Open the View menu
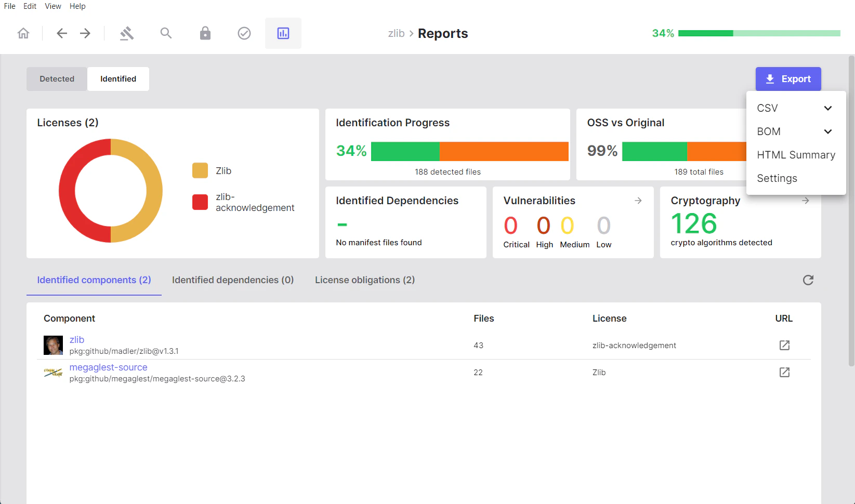This screenshot has width=855, height=504. pyautogui.click(x=53, y=6)
